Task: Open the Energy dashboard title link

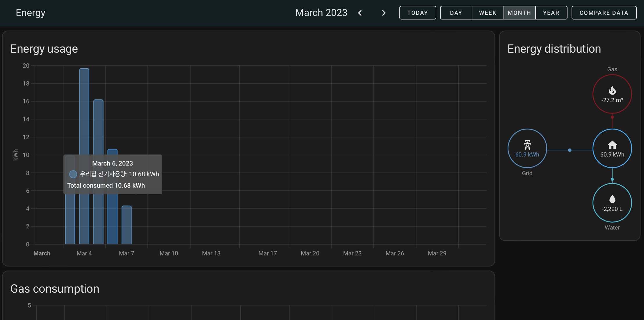Action: point(30,13)
